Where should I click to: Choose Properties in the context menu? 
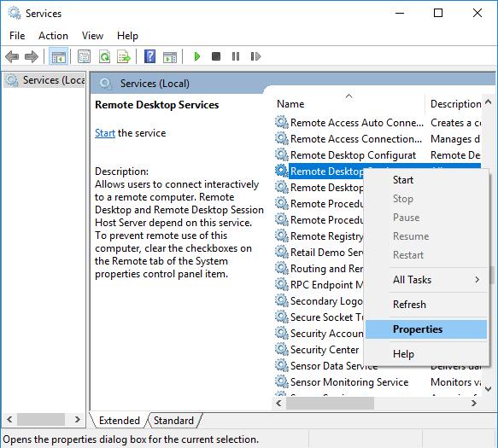(x=425, y=329)
